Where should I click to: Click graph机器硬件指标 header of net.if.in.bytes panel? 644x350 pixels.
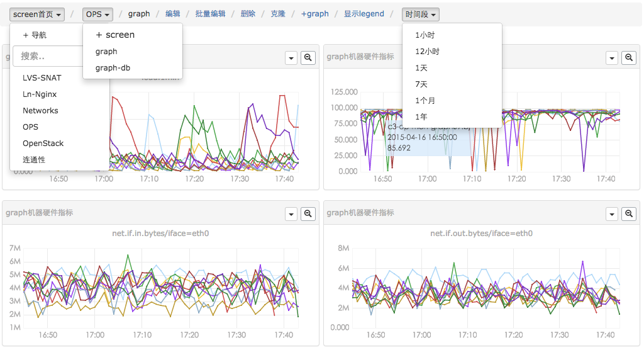coord(40,213)
